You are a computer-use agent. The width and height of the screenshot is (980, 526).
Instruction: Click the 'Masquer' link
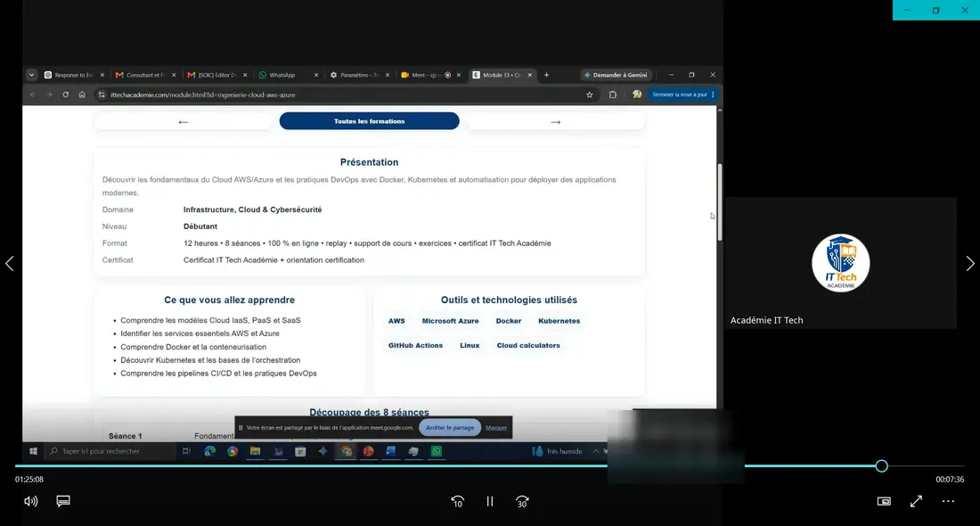[496, 428]
